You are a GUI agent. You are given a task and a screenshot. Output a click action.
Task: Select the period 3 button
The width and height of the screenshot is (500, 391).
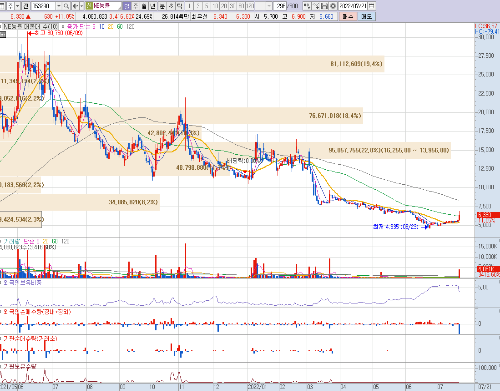(x=198, y=6)
